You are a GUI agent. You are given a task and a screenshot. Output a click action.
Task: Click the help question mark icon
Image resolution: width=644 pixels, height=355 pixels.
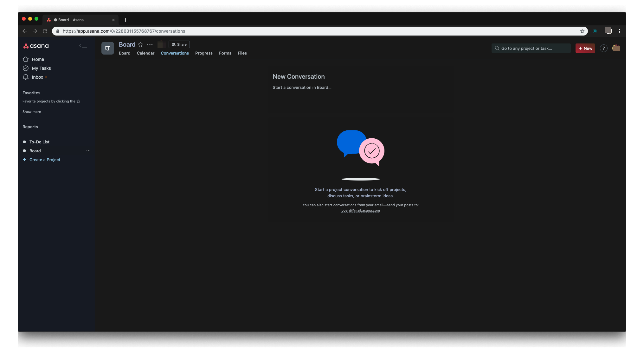coord(604,48)
